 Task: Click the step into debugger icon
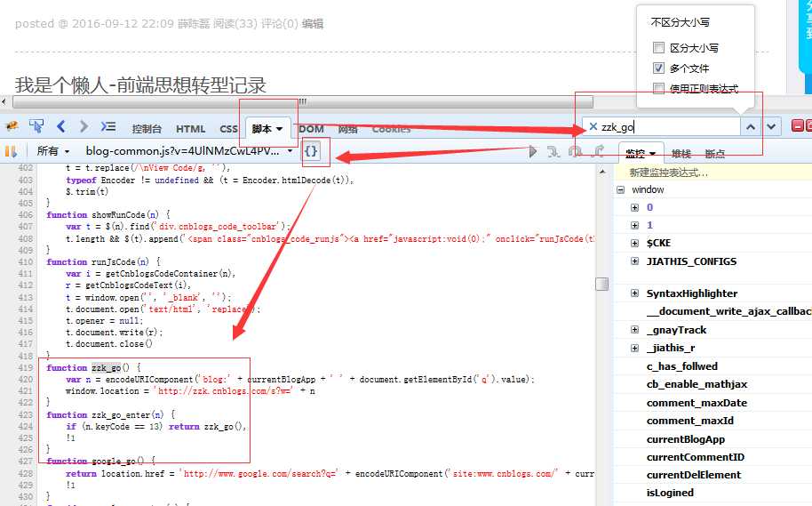(553, 151)
